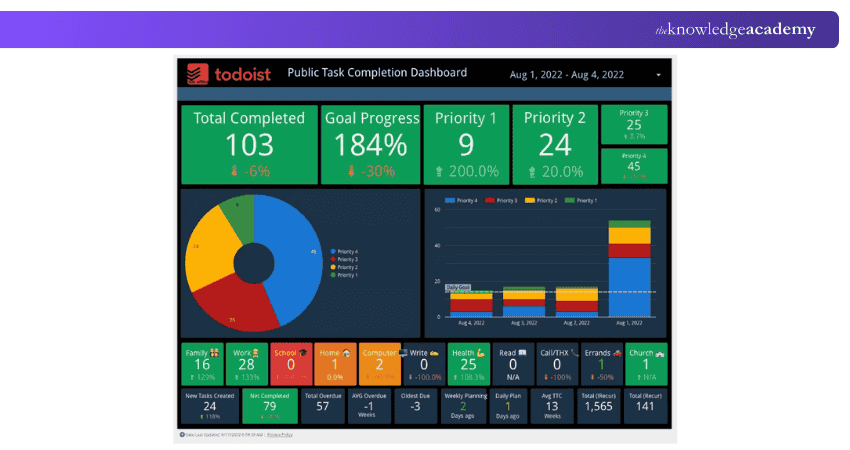Click the School graduation cap icon
The image size is (850, 450).
pos(303,353)
